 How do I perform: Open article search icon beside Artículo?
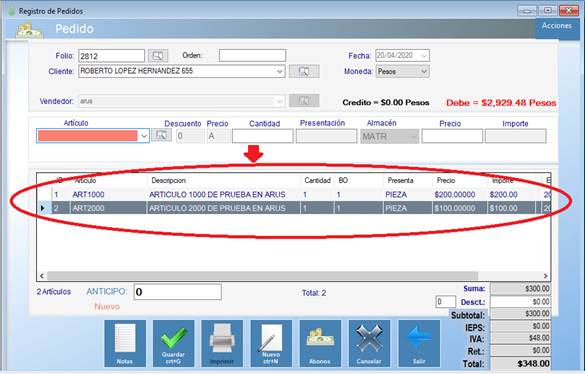162,135
